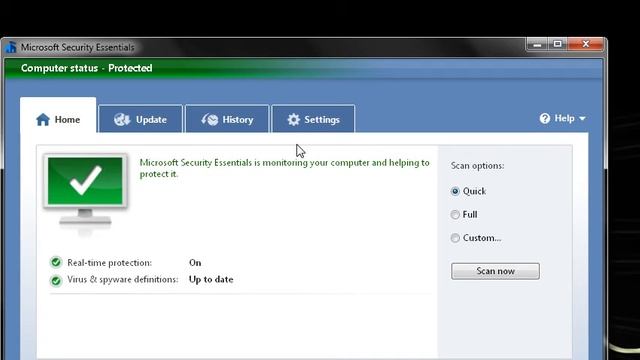Click the monitoring your computer message text
640x360 pixels.
pos(284,168)
